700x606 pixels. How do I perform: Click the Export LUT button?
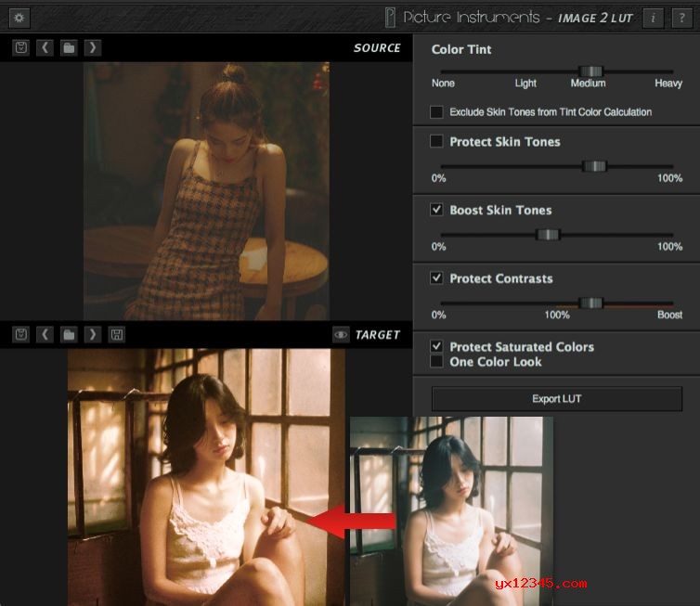(557, 398)
